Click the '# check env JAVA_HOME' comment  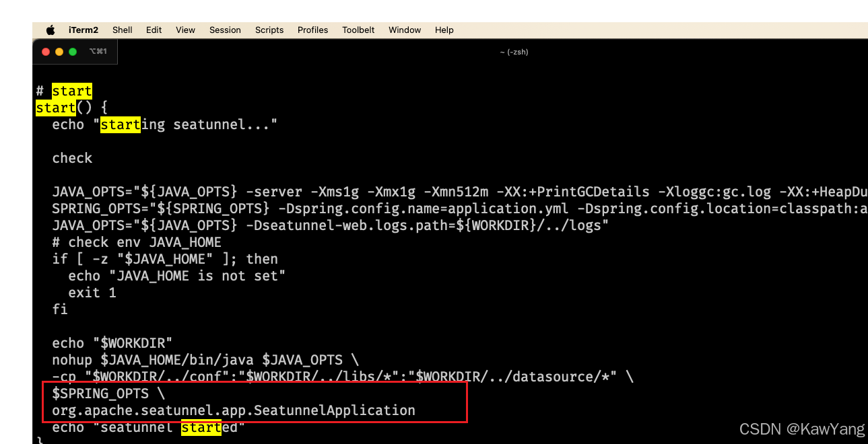point(137,242)
